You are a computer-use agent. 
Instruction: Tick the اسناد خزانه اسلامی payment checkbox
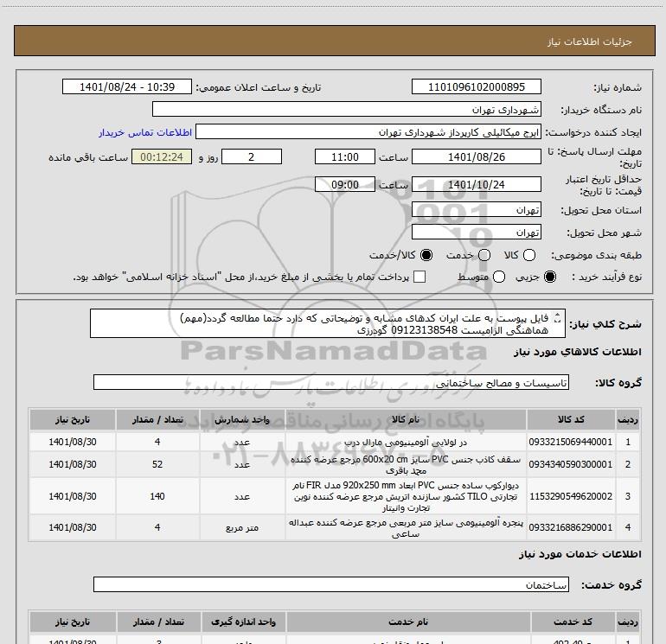click(419, 277)
